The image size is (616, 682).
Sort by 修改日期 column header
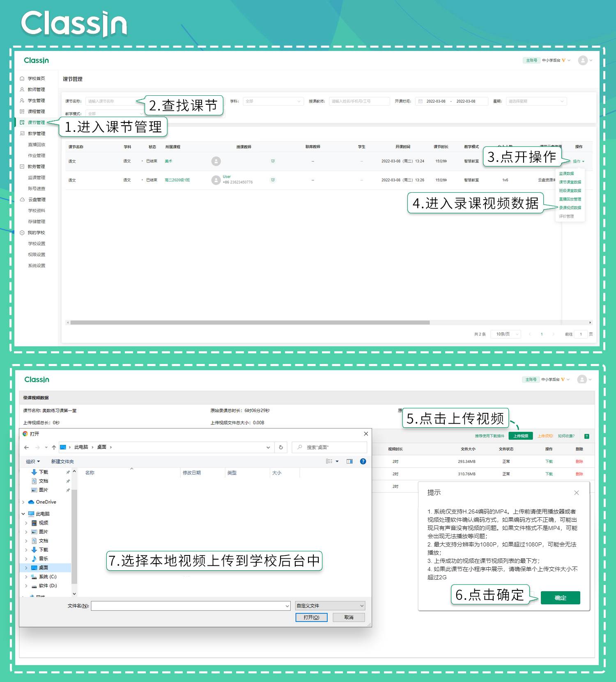192,473
